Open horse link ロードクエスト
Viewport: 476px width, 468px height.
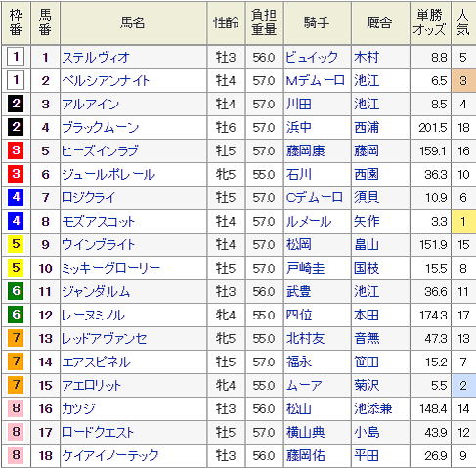(98, 433)
